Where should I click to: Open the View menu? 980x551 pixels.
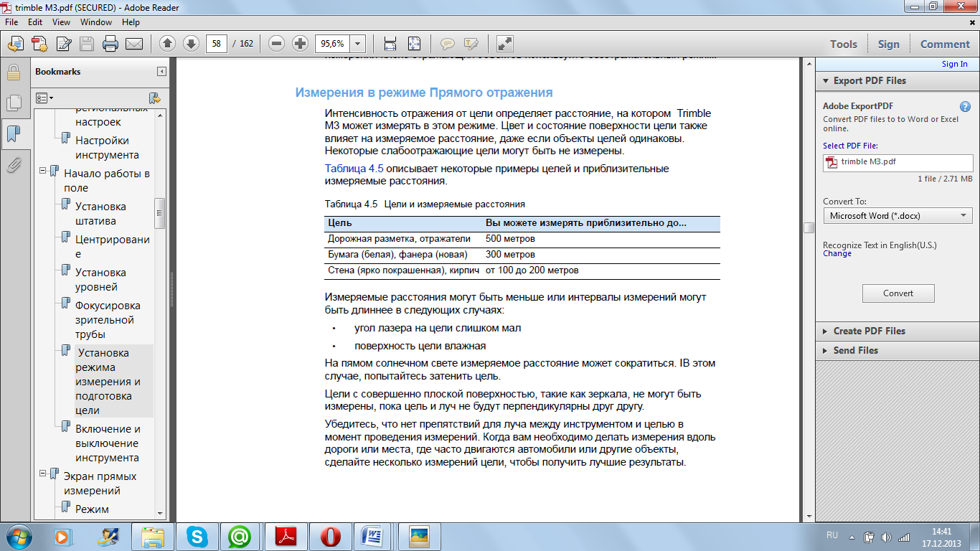coord(61,22)
